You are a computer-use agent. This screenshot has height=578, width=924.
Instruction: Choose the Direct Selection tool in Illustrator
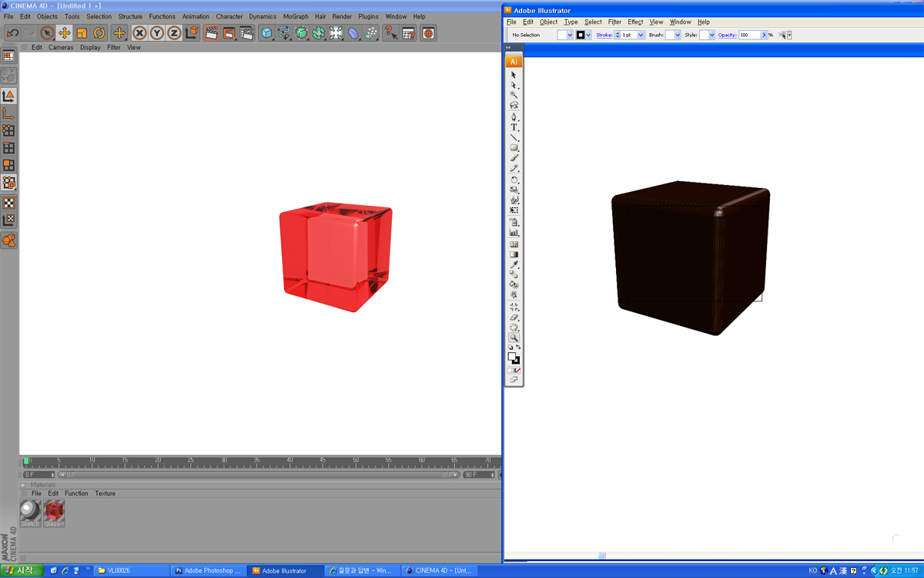(x=514, y=86)
